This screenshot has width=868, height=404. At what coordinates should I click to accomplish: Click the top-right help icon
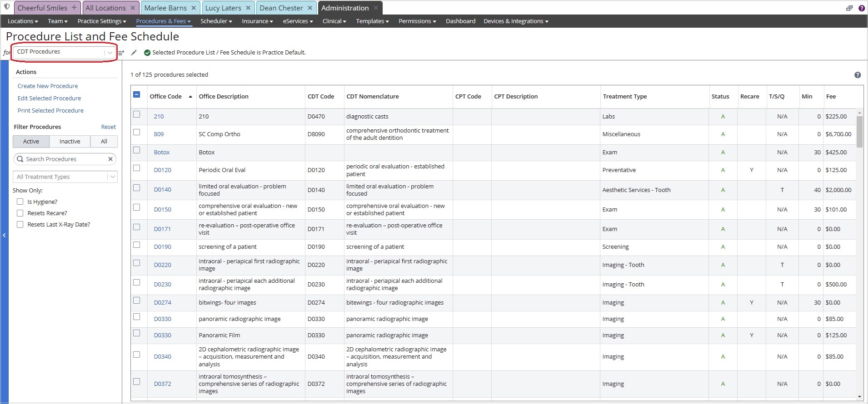[x=861, y=8]
